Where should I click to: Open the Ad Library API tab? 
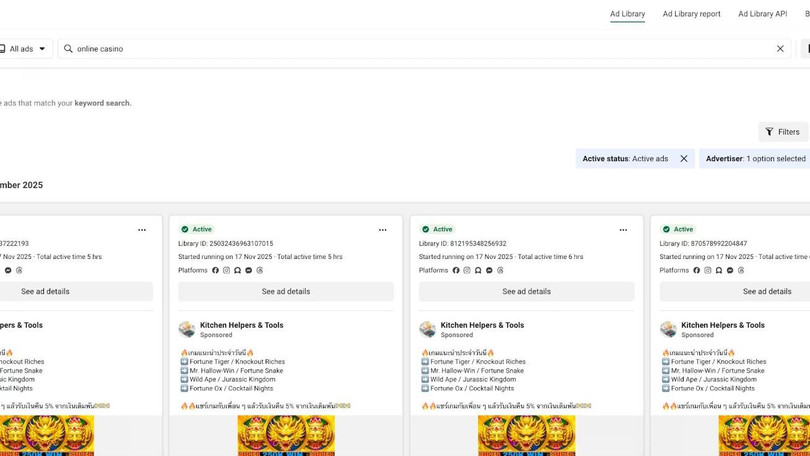pos(762,14)
